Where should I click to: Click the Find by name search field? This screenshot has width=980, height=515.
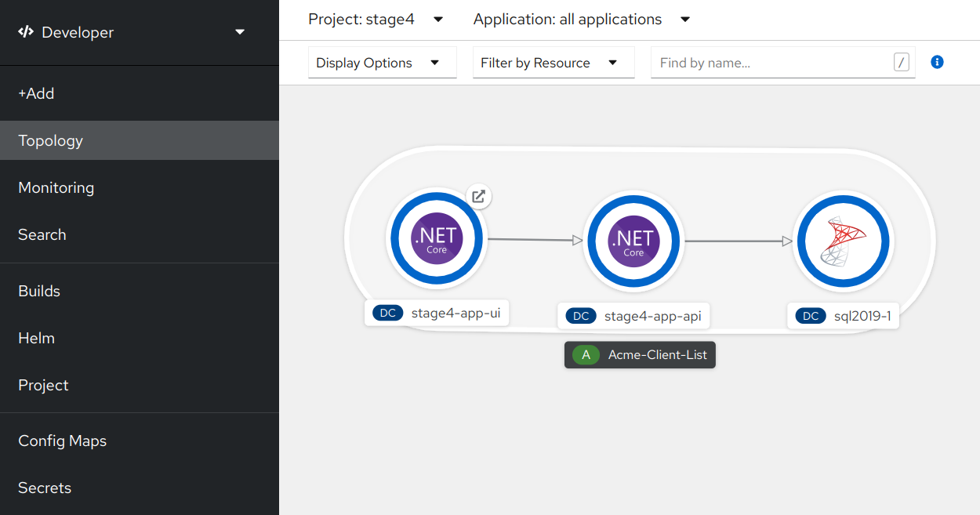click(x=772, y=63)
